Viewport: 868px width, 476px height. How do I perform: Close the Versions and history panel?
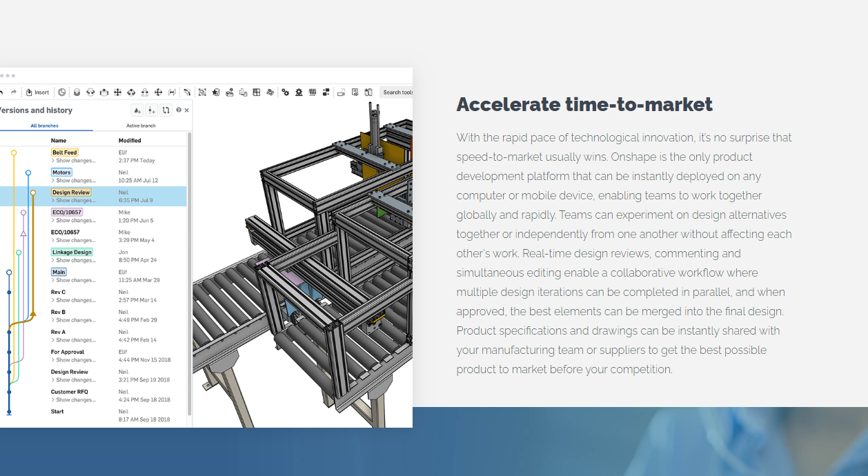pos(188,109)
